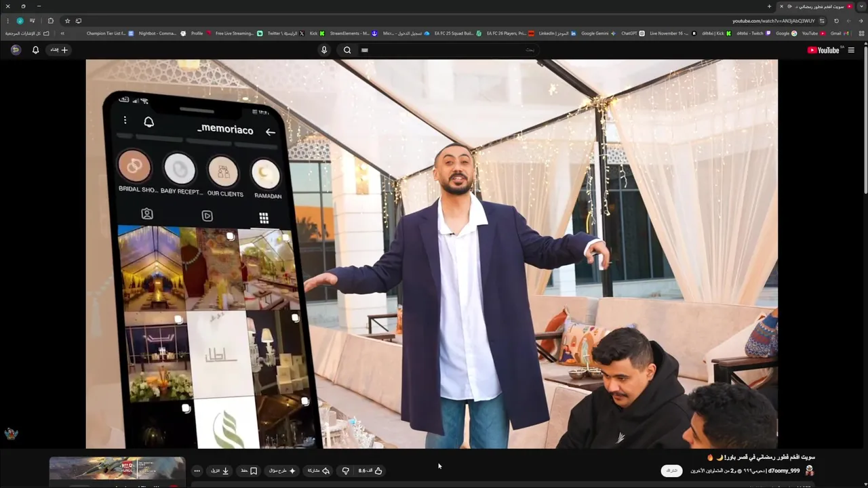Viewport: 868px width, 488px height.
Task: Open more actions ellipsis under video
Action: click(x=197, y=470)
